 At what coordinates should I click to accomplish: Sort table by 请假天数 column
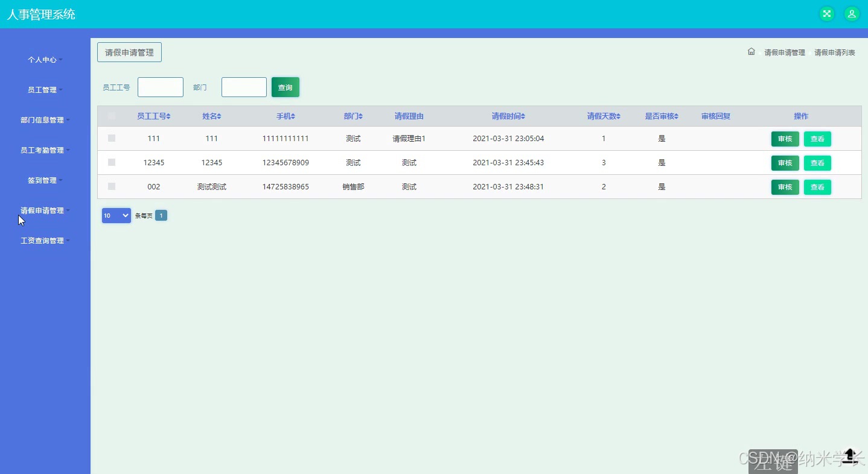pos(604,116)
